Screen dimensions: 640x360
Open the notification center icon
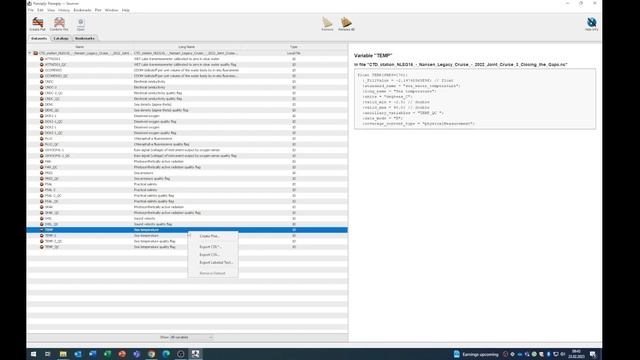pos(593,354)
